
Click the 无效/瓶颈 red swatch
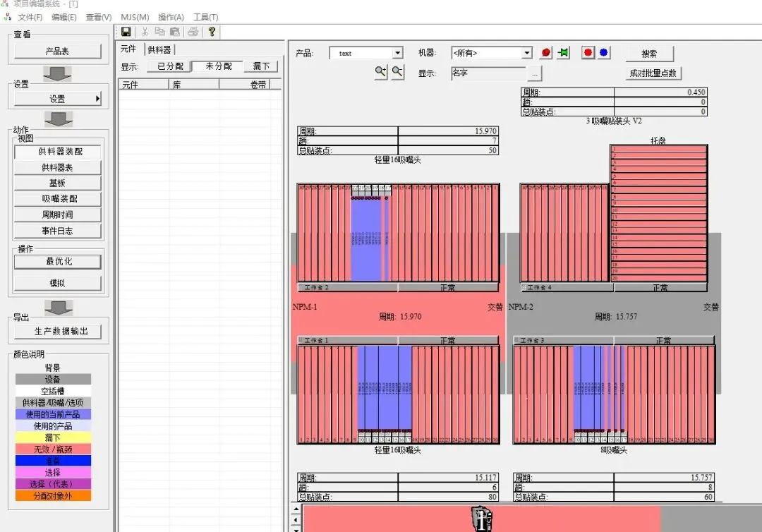pyautogui.click(x=53, y=449)
